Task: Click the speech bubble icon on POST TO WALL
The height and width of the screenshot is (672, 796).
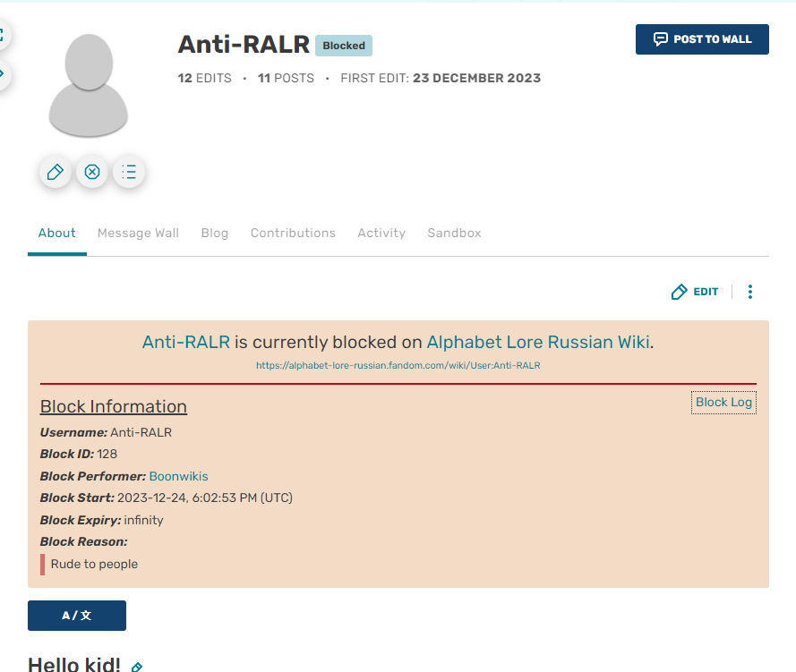Action: tap(660, 39)
